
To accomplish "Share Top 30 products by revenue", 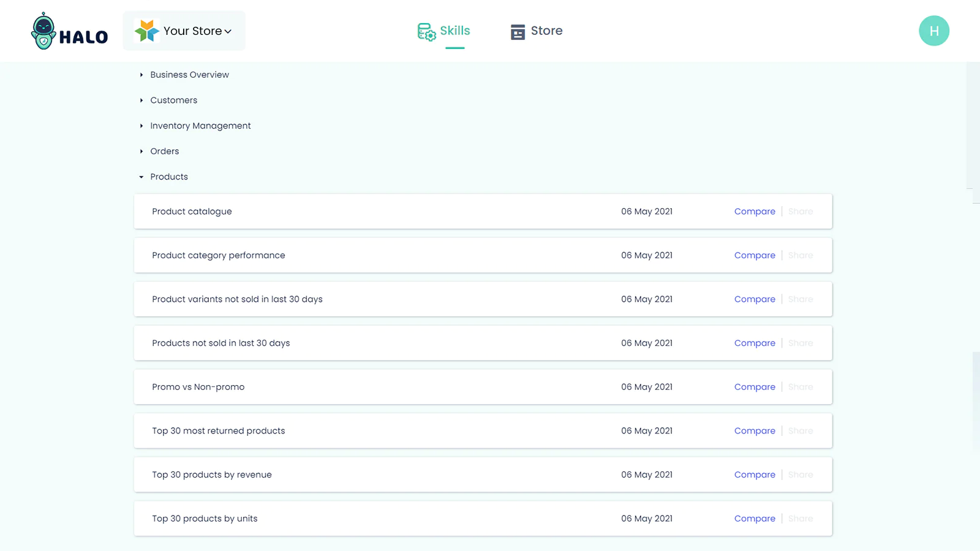I will pos(801,474).
